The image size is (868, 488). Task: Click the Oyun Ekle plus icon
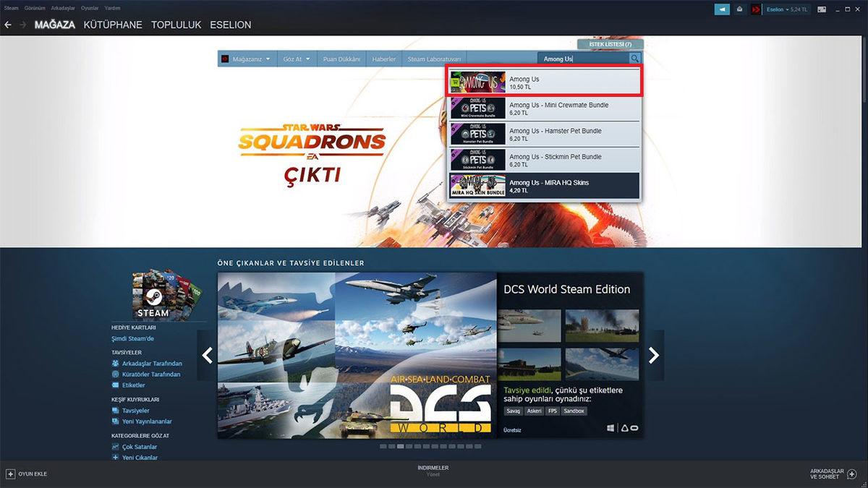tap(10, 474)
